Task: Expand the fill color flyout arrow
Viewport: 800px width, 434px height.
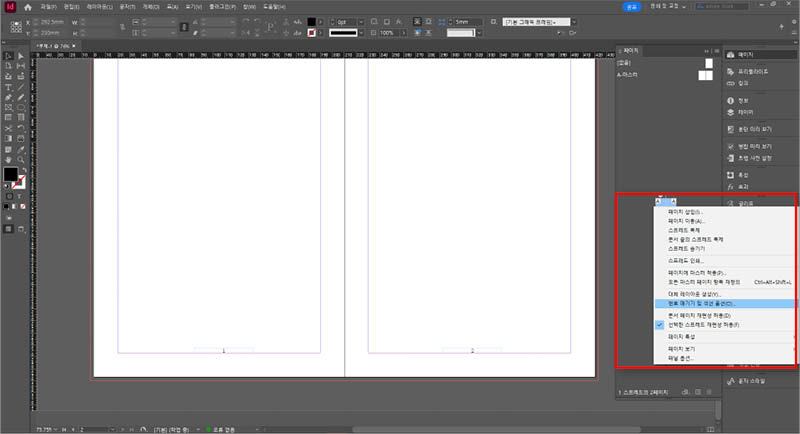Action: pos(321,22)
